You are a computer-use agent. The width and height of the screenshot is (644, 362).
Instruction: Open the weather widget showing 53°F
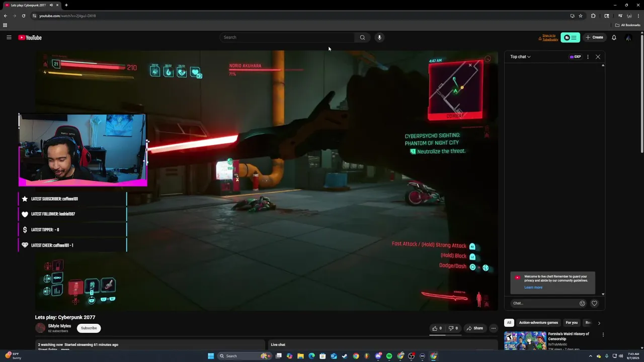(x=13, y=356)
